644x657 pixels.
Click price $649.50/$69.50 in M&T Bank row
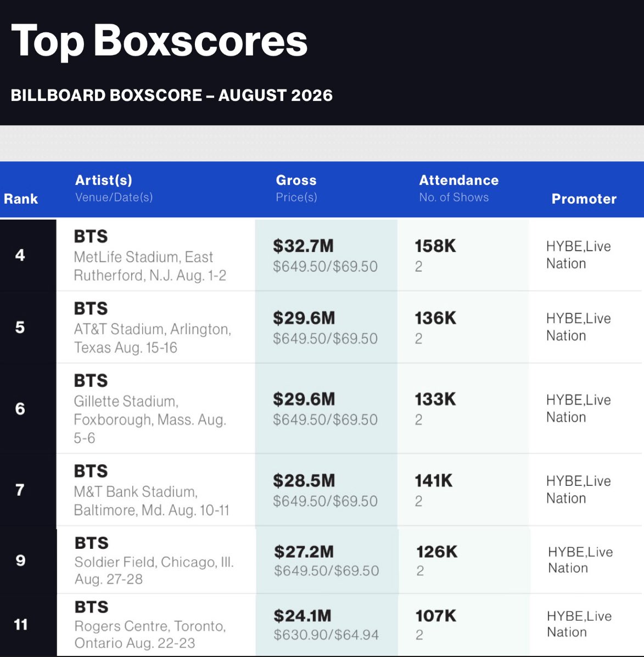pyautogui.click(x=325, y=501)
